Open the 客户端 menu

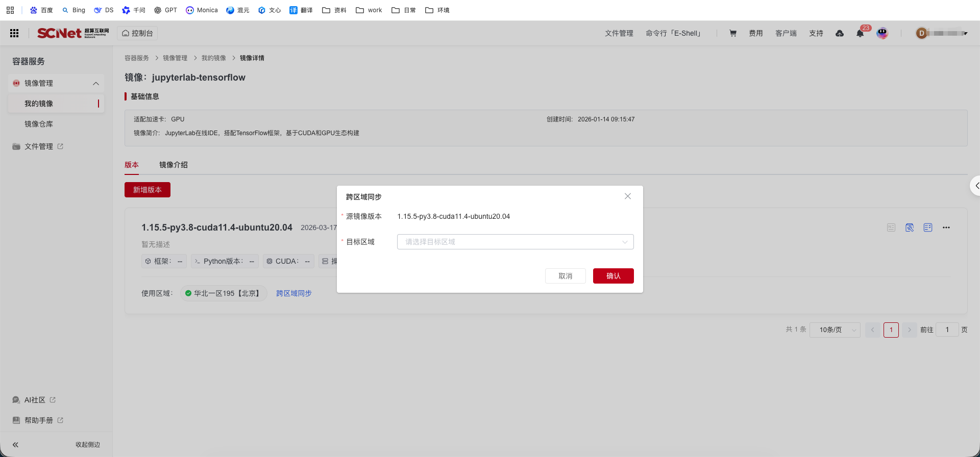point(786,33)
